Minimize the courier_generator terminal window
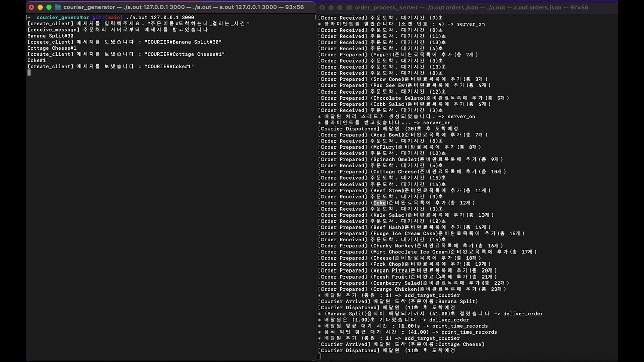Image resolution: width=644 pixels, height=362 pixels. (40, 7)
